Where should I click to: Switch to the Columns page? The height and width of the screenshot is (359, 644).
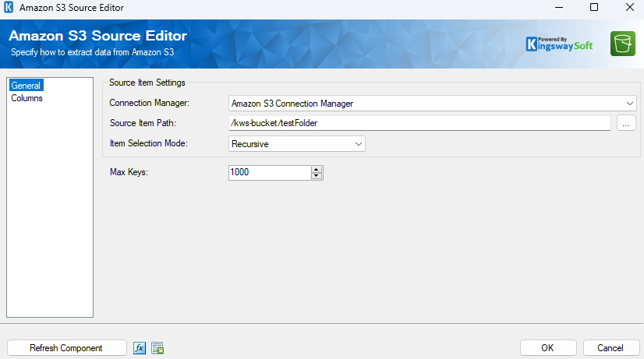click(x=27, y=98)
